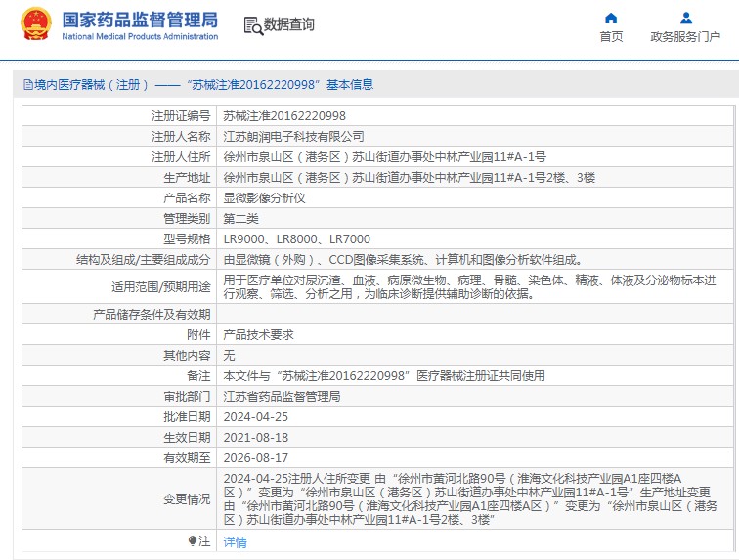Click the attachment value 产品技术要求
This screenshot has height=560, width=739.
point(258,334)
